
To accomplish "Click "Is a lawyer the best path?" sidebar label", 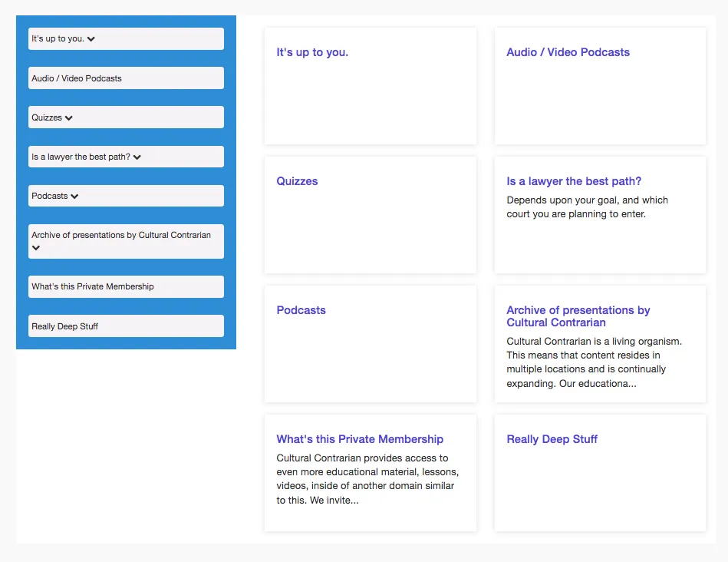I will click(81, 157).
